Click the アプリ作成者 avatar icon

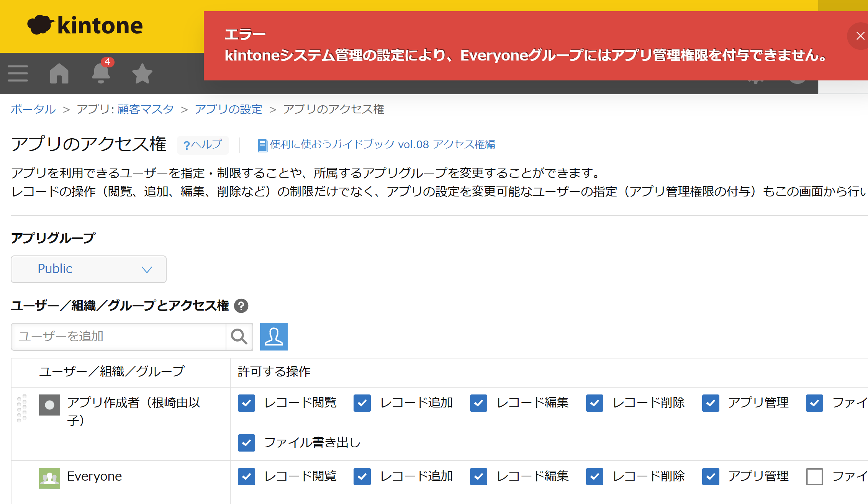click(x=49, y=405)
